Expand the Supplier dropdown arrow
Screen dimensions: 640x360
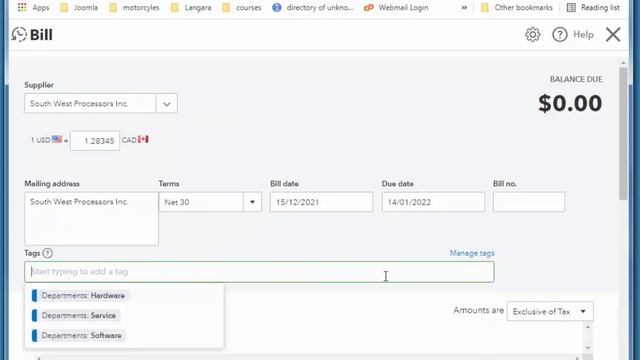click(167, 104)
